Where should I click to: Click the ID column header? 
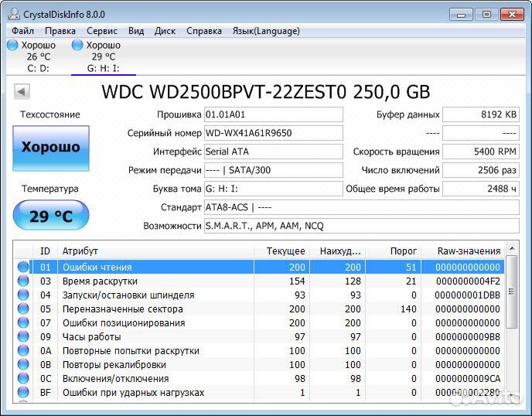click(x=45, y=251)
